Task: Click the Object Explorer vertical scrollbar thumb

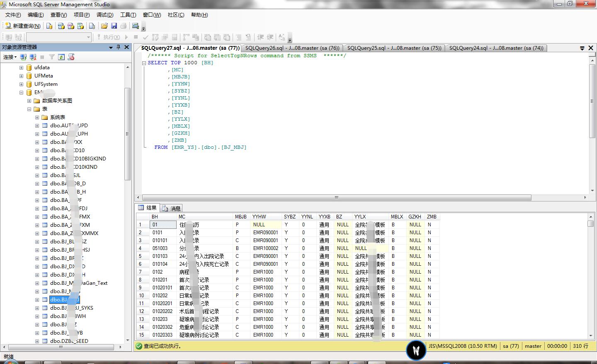Action: [x=128, y=134]
